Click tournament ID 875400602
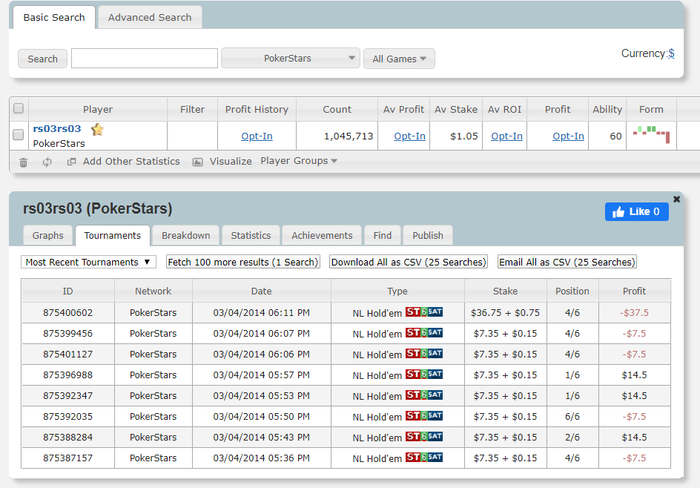The width and height of the screenshot is (700, 488). point(68,313)
